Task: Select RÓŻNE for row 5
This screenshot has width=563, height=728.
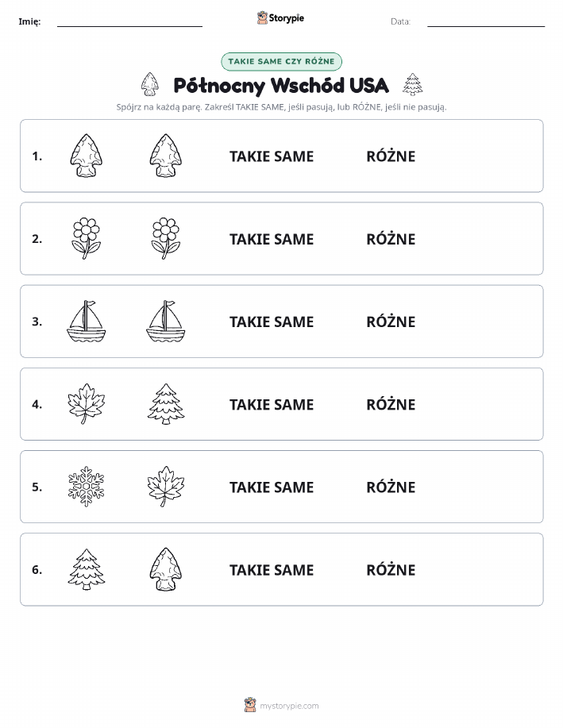Action: (x=391, y=487)
